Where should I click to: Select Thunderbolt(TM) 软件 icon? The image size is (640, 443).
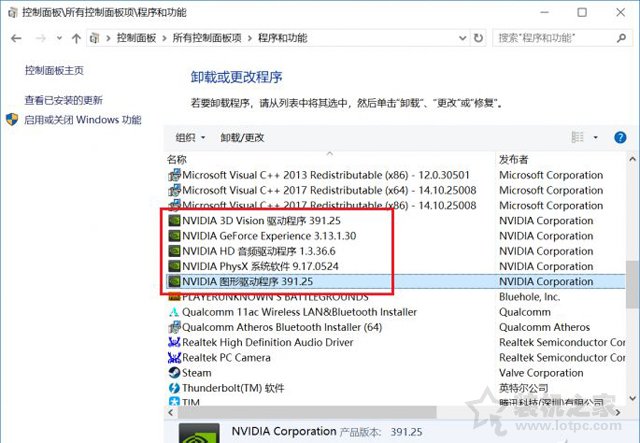(x=174, y=388)
